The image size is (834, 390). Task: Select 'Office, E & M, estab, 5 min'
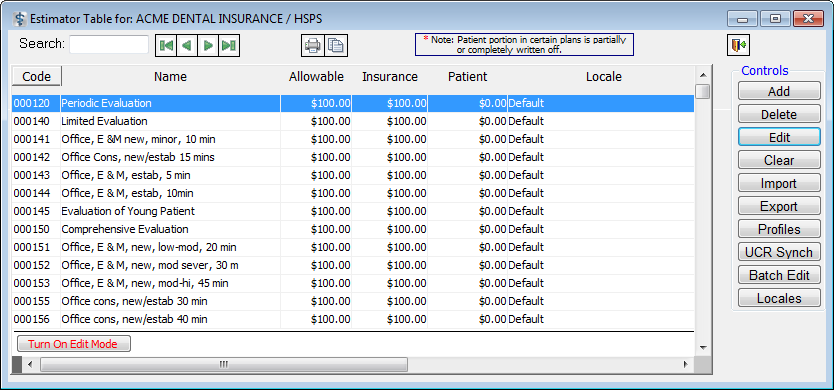click(x=353, y=175)
